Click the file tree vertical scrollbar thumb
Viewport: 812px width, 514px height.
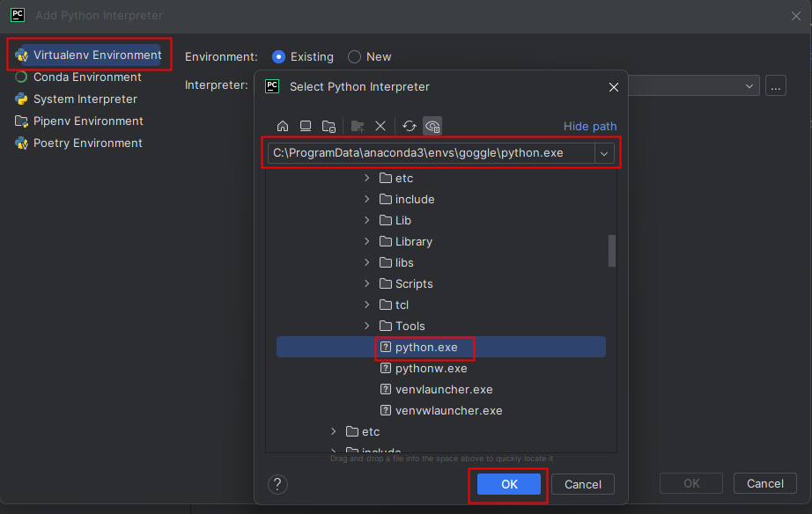pyautogui.click(x=612, y=251)
